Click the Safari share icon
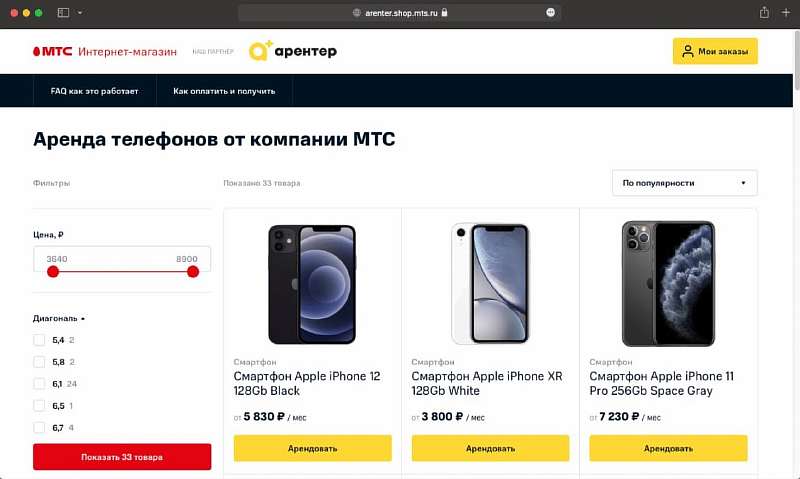Viewport: 800px width, 479px height. coord(764,12)
